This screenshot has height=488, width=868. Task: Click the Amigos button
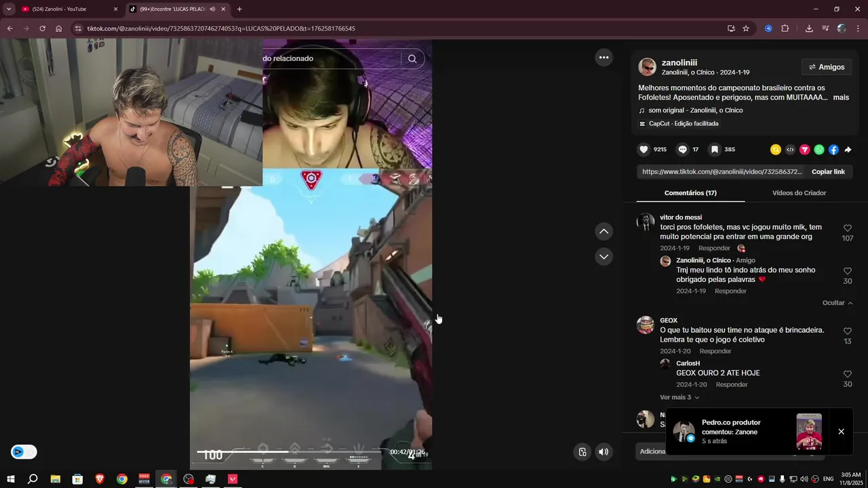tap(827, 67)
